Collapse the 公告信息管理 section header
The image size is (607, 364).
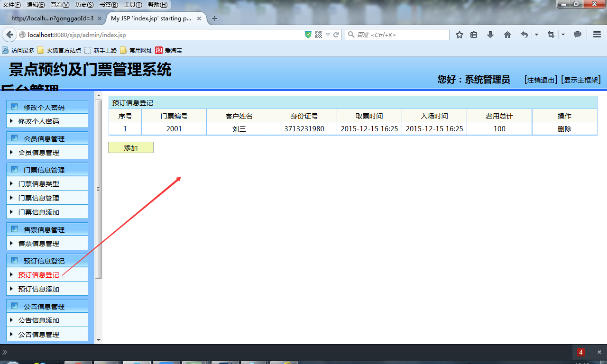[x=47, y=307]
